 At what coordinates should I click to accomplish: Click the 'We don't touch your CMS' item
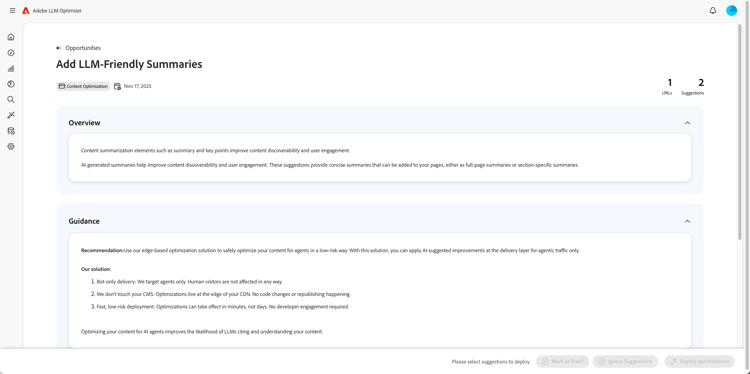[x=221, y=294]
